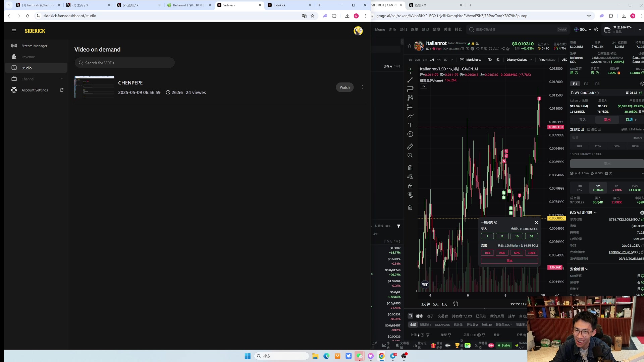Select the crosshair cursor chart tool
Image resolution: width=644 pixels, height=362 pixels.
pyautogui.click(x=410, y=71)
